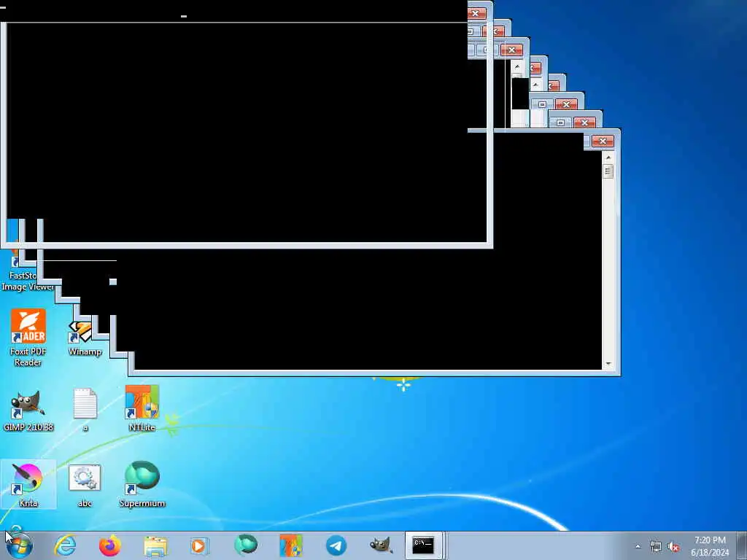This screenshot has width=747, height=560.
Task: Launch Firefox from the taskbar
Action: pos(109,545)
